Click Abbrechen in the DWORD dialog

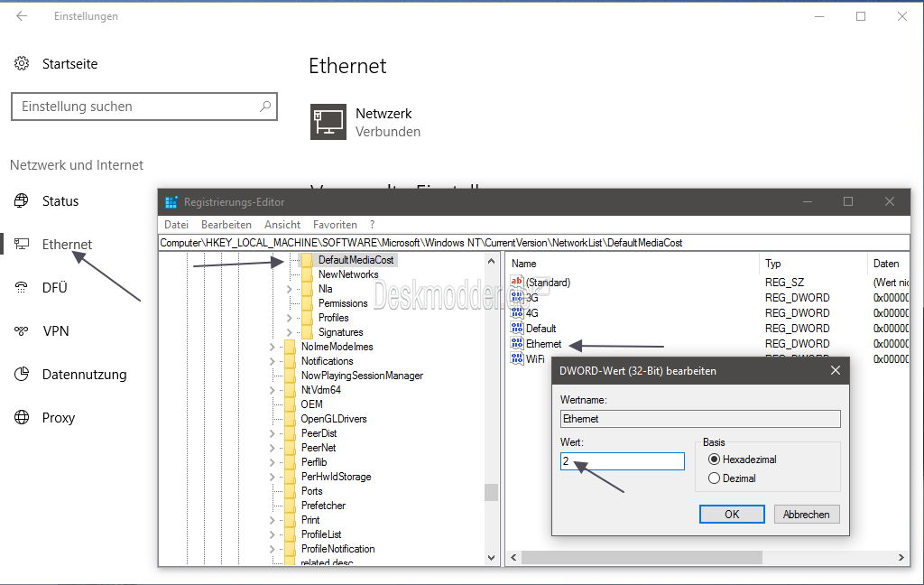point(806,515)
